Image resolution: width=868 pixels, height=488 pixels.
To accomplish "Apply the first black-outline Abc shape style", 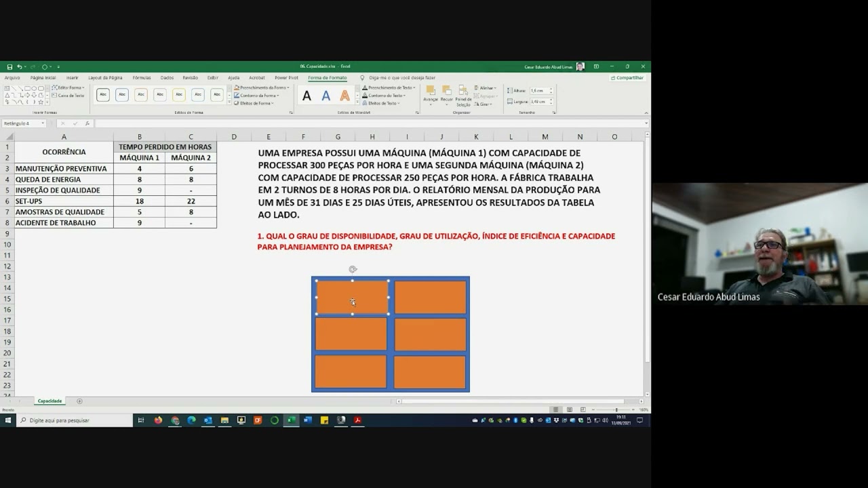I will point(103,95).
